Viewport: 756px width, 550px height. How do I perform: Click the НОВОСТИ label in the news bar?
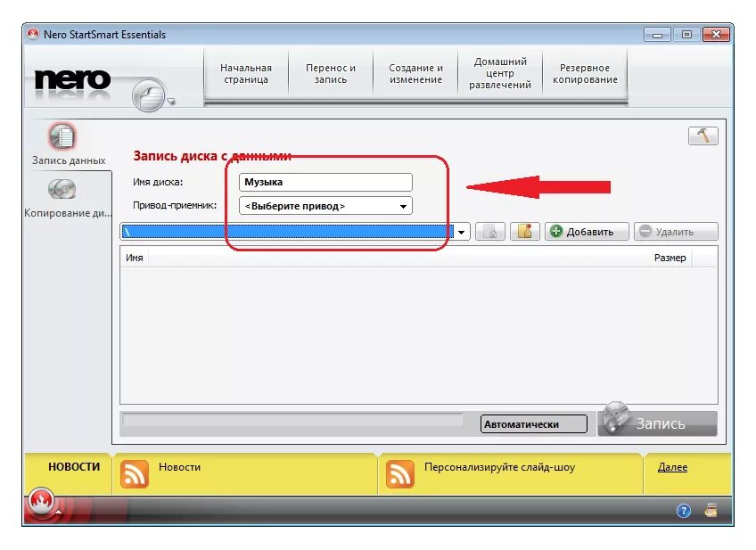tap(74, 467)
